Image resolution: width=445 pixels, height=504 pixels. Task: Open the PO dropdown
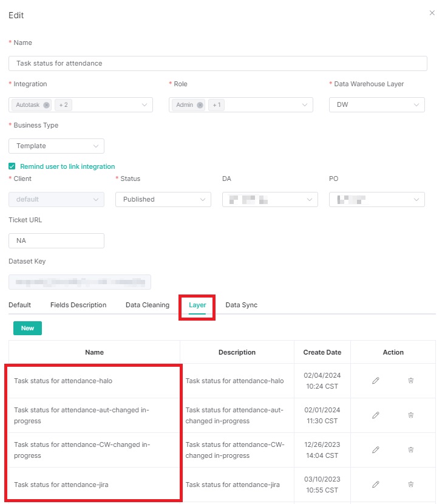pyautogui.click(x=376, y=199)
